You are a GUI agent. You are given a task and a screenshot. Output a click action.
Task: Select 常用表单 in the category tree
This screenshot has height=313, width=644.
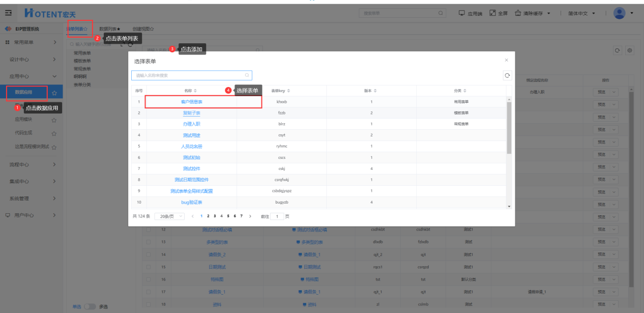pos(82,53)
